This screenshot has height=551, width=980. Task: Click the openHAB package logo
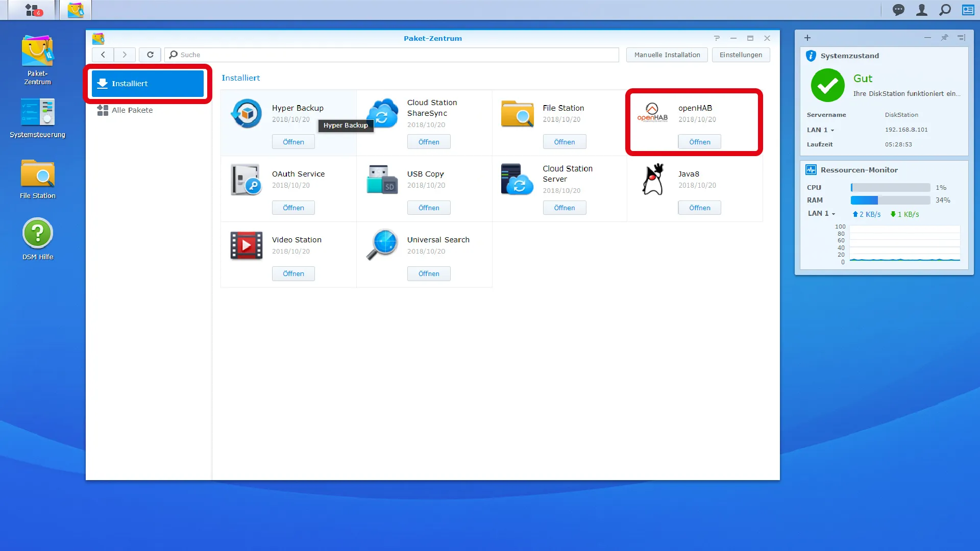(652, 113)
